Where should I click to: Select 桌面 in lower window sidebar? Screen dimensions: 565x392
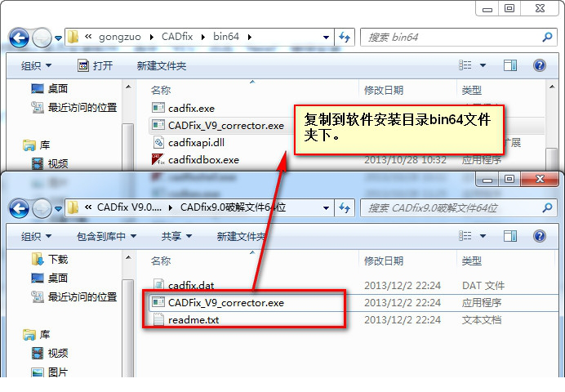pos(50,278)
